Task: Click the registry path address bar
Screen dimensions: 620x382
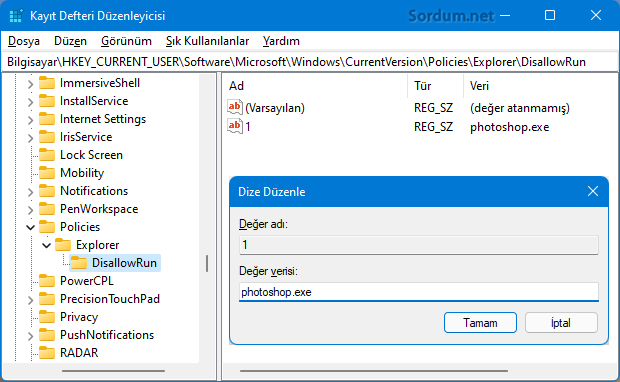Action: coord(310,62)
